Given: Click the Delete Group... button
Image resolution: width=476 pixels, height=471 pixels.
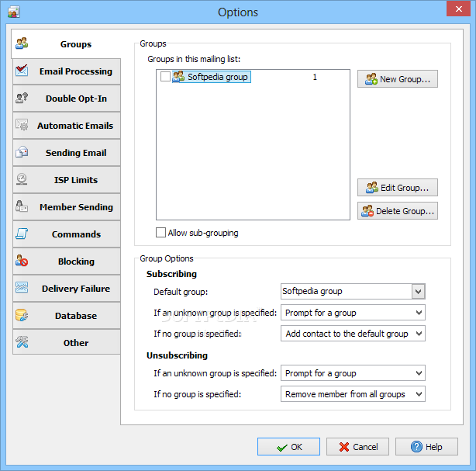Looking at the screenshot, I should [398, 211].
